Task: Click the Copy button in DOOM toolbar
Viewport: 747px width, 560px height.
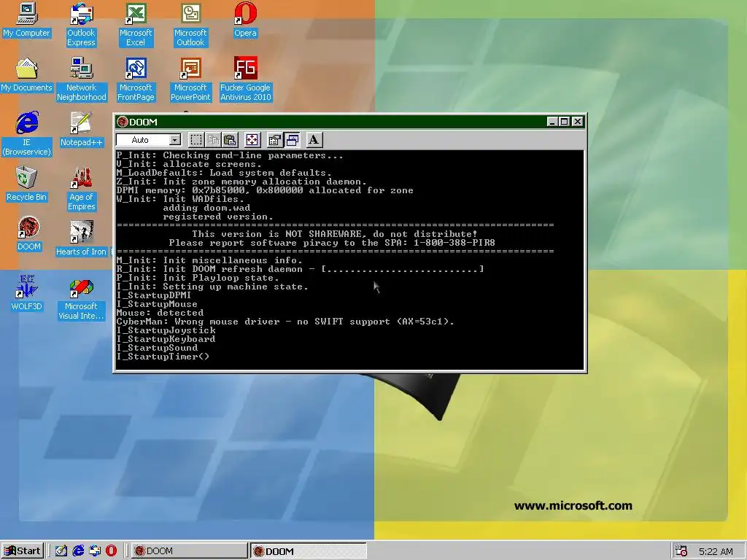Action: pyautogui.click(x=213, y=140)
